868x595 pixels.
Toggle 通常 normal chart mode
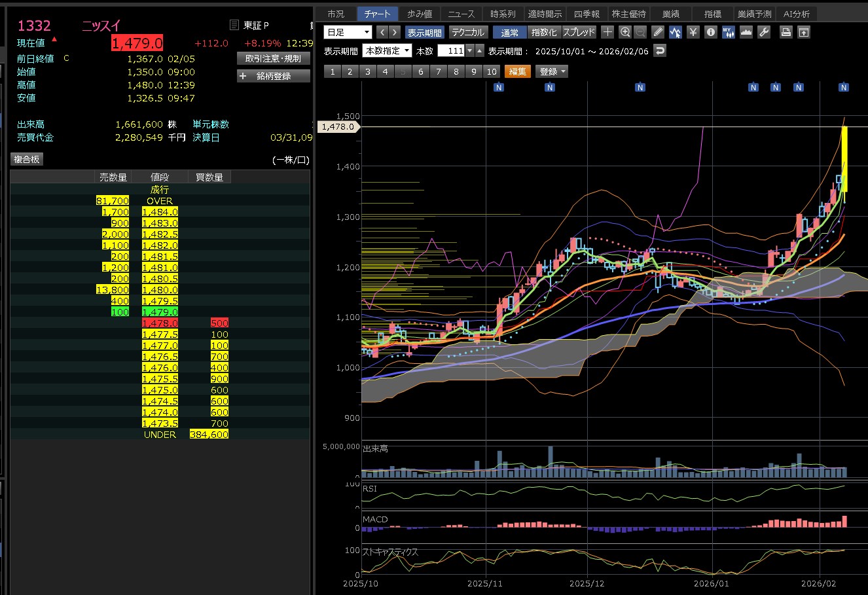[x=509, y=32]
